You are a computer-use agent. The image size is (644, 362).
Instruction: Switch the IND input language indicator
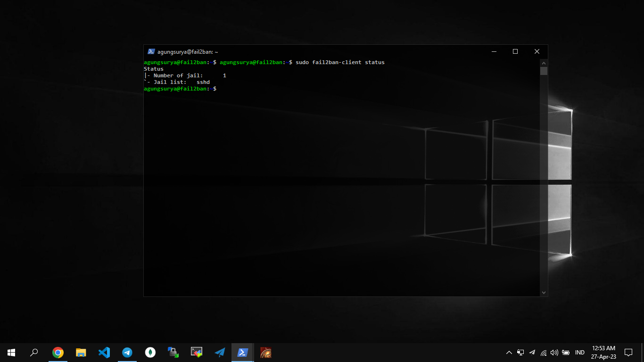(x=580, y=352)
